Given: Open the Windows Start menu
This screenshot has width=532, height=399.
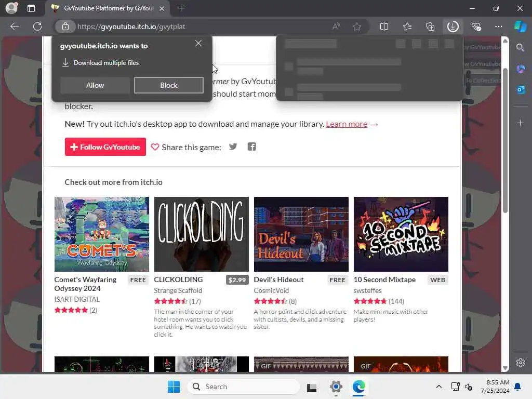Looking at the screenshot, I should 174,387.
